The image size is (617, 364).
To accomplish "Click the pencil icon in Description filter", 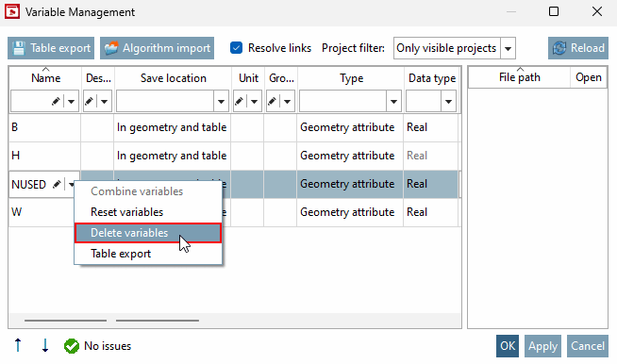I will [x=89, y=102].
